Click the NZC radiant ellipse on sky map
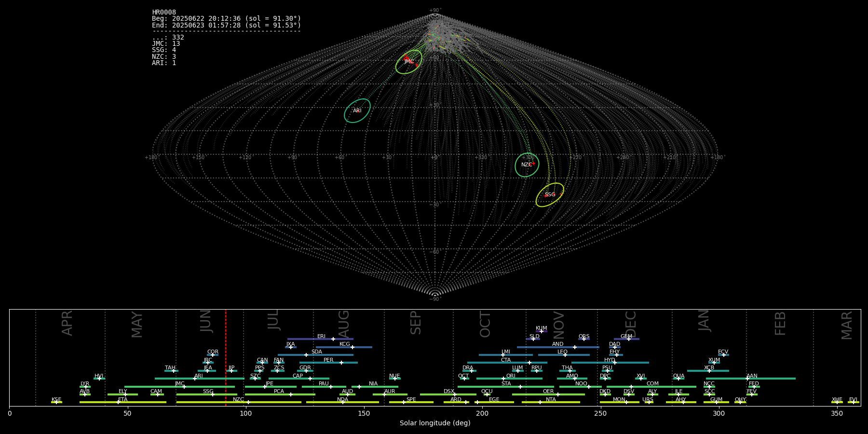 coord(527,165)
